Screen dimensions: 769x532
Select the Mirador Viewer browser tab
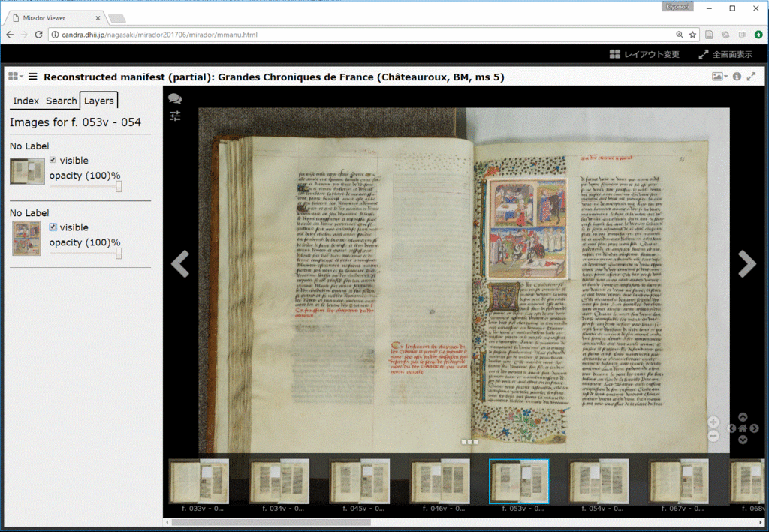(x=56, y=18)
